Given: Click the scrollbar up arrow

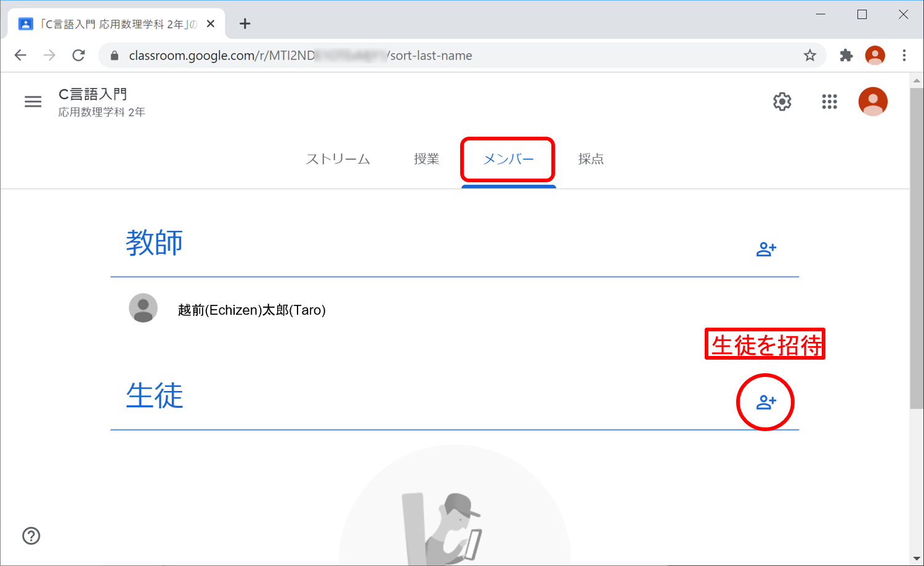Looking at the screenshot, I should [917, 80].
